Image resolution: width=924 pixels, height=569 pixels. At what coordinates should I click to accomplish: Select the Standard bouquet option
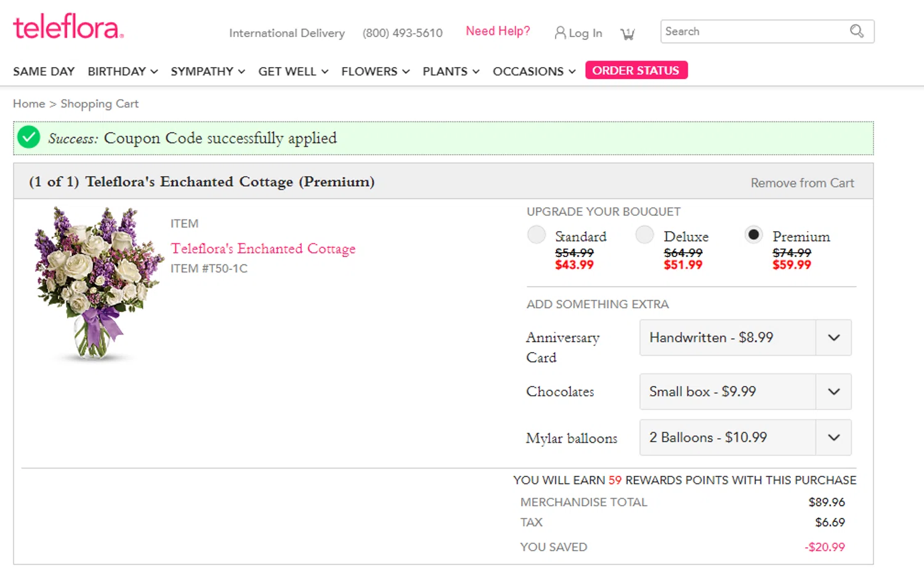coord(537,235)
